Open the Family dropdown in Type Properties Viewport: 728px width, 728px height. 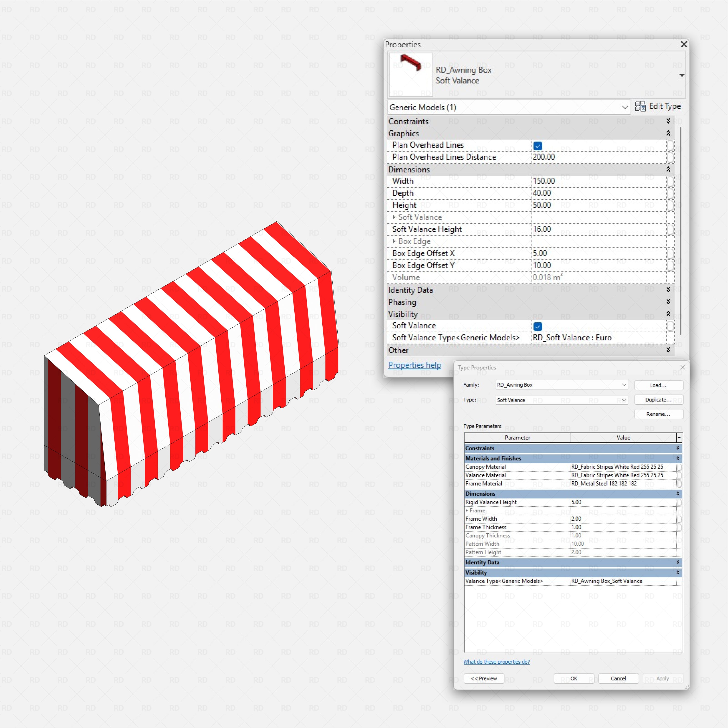click(x=562, y=385)
